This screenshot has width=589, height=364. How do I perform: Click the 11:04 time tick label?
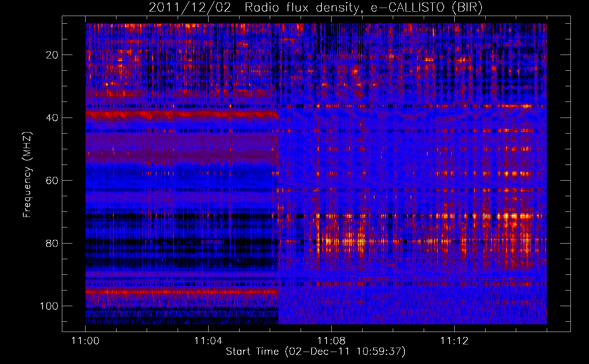click(208, 341)
